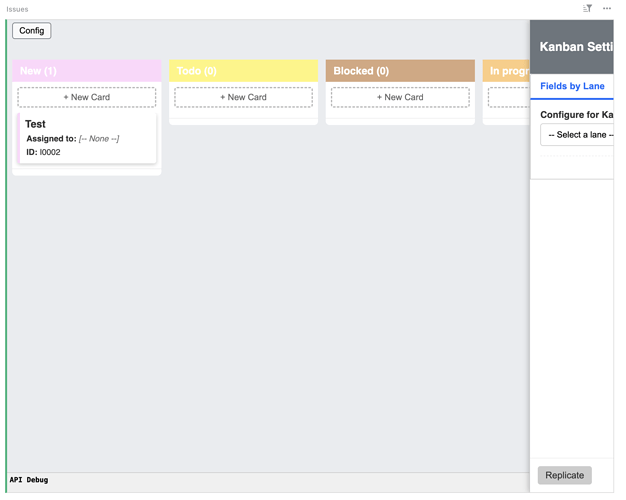Add a new card in Blocked lane
626x500 pixels.
tap(400, 97)
